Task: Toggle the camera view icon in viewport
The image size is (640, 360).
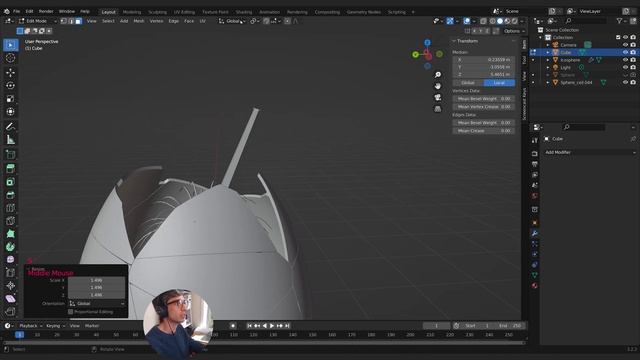Action: pyautogui.click(x=438, y=98)
